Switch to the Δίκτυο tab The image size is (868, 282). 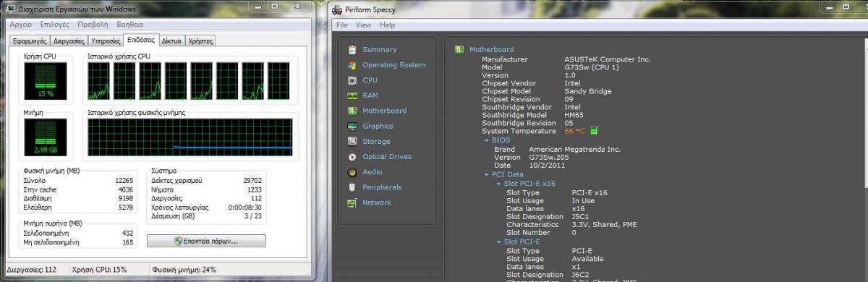point(171,41)
